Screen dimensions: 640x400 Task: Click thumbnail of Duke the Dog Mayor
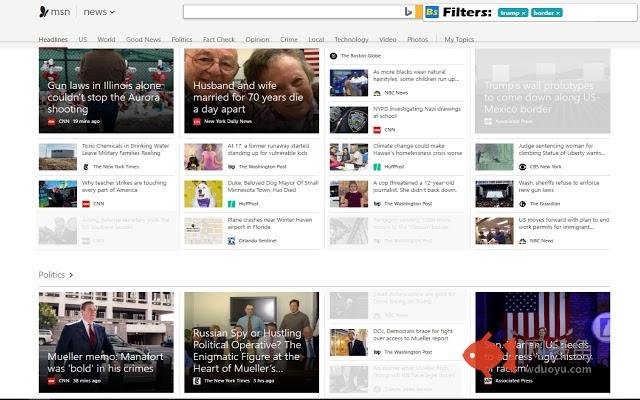coord(203,194)
